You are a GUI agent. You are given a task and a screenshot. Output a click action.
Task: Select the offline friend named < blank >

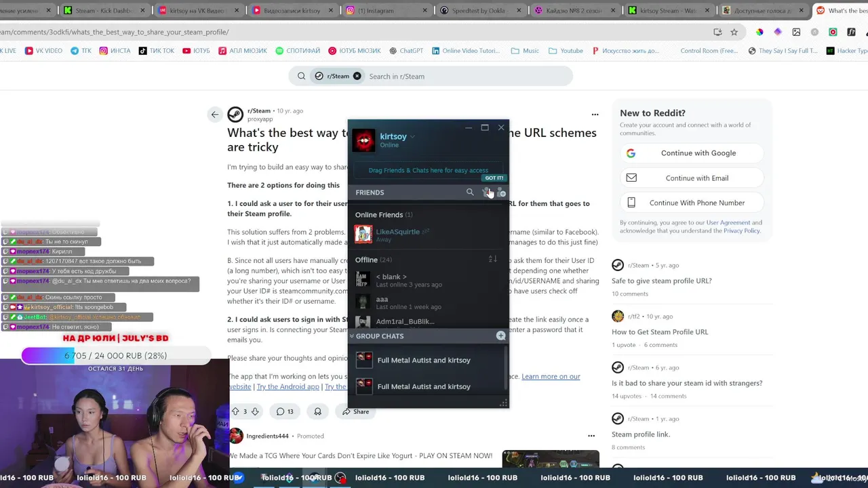pyautogui.click(x=429, y=280)
